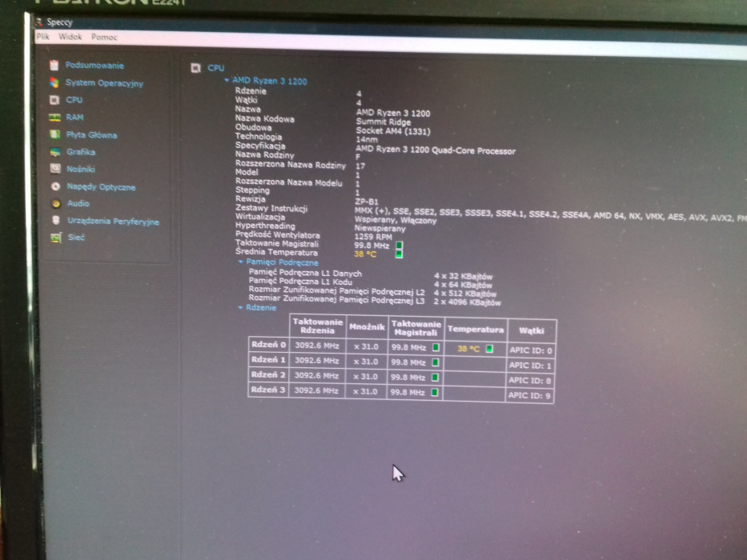Screen dimensions: 747x560
Task: Click the System Operacyjny Windows icon
Action: (54, 82)
